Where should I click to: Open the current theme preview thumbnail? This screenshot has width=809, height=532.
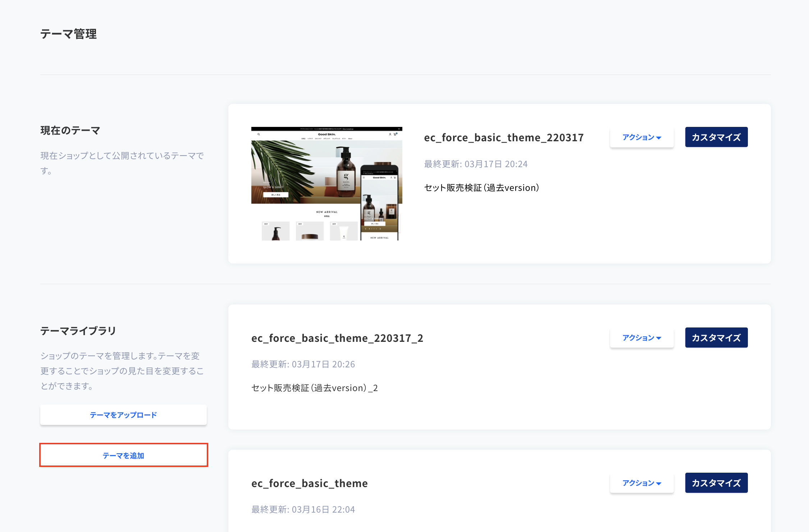[326, 184]
